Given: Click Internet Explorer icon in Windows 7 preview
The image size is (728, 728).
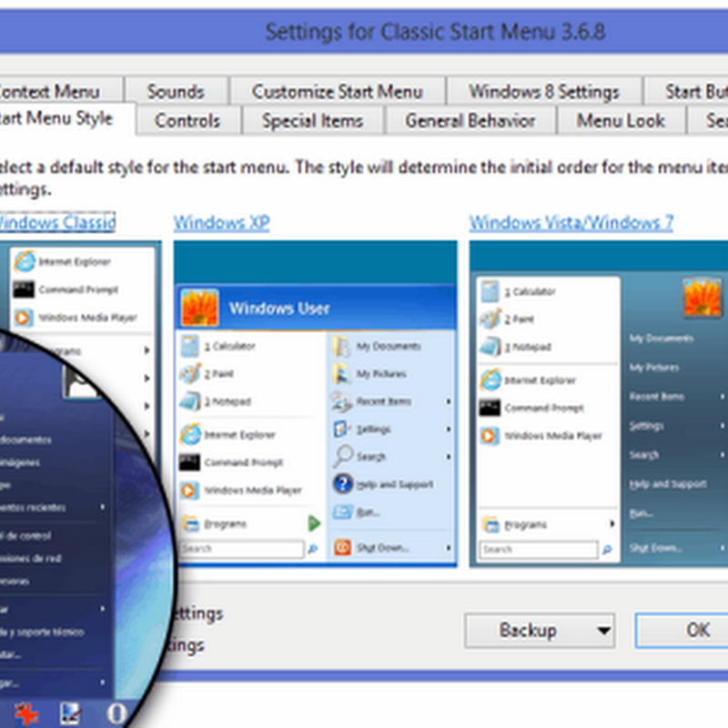Looking at the screenshot, I should (x=491, y=380).
